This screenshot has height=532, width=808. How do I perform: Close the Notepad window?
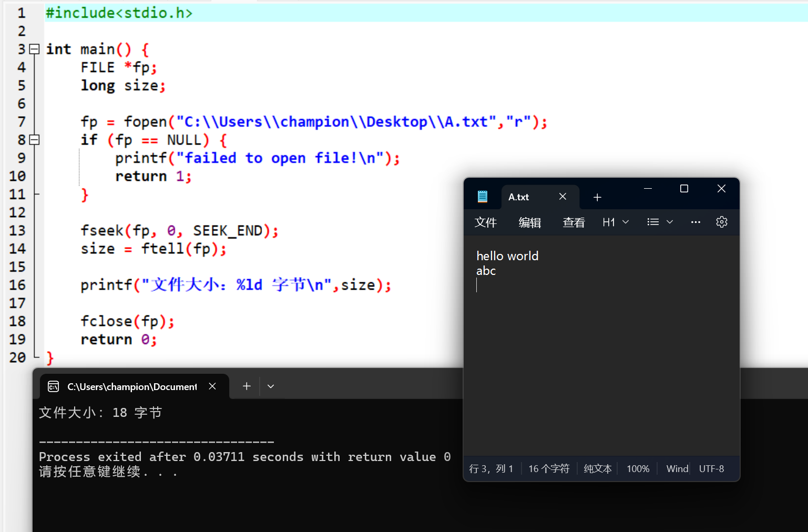721,189
